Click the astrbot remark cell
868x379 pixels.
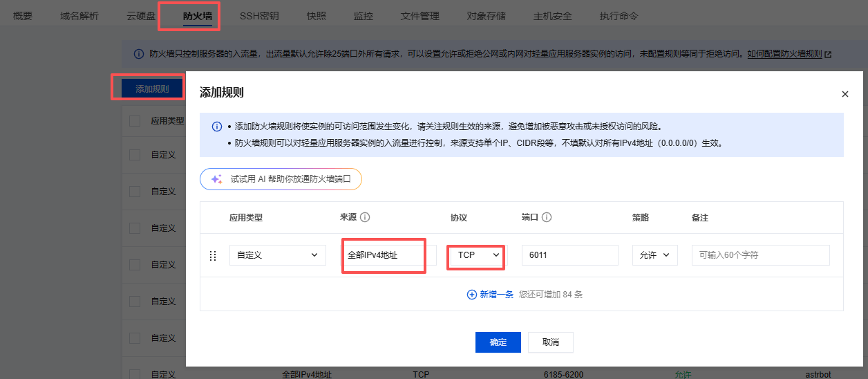(x=818, y=374)
